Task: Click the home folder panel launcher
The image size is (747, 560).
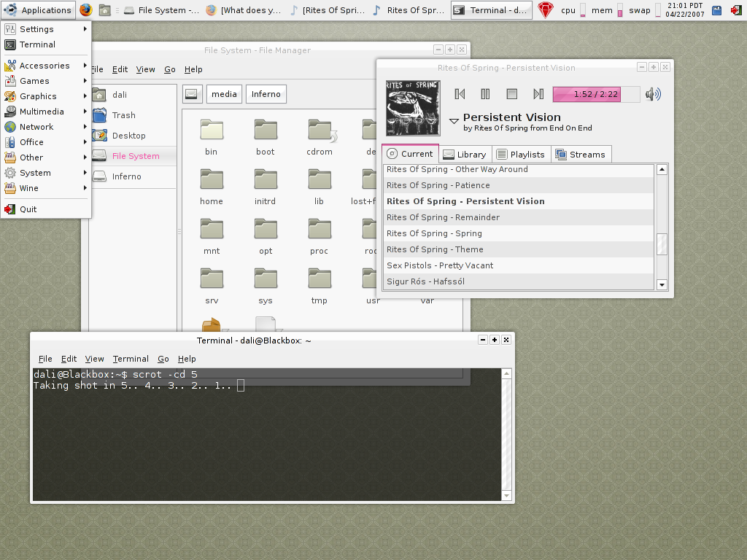Action: tap(105, 10)
